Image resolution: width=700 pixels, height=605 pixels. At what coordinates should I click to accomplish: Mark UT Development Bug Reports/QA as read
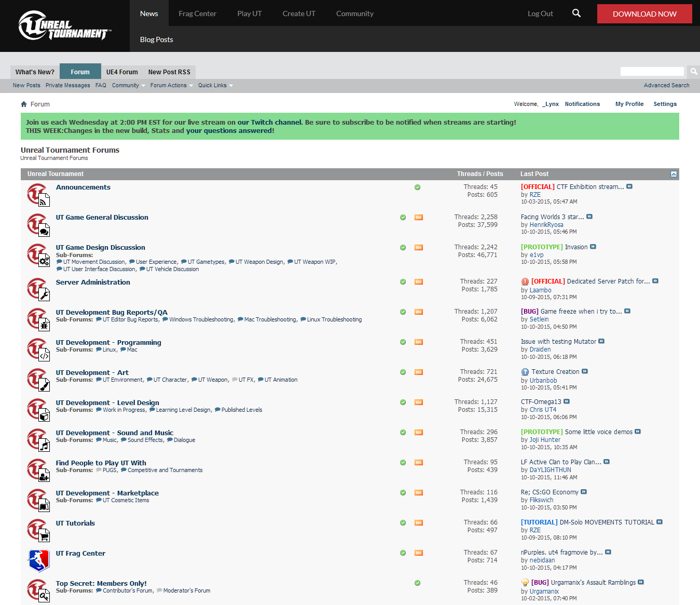(x=403, y=312)
